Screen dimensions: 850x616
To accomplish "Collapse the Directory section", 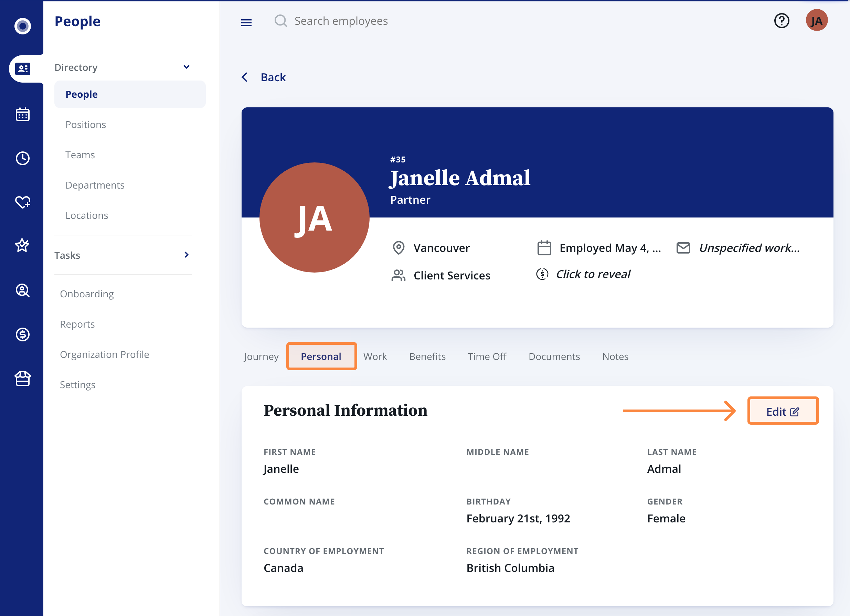I will (187, 67).
